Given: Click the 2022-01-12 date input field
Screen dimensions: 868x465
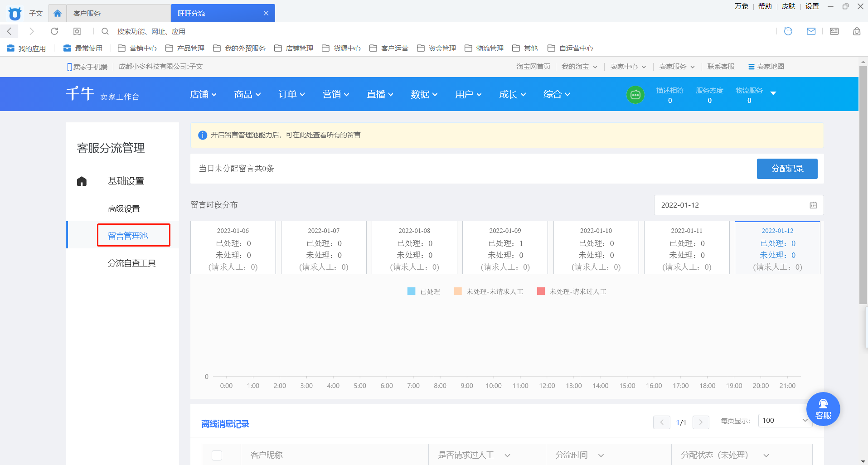Looking at the screenshot, I should pos(738,205).
